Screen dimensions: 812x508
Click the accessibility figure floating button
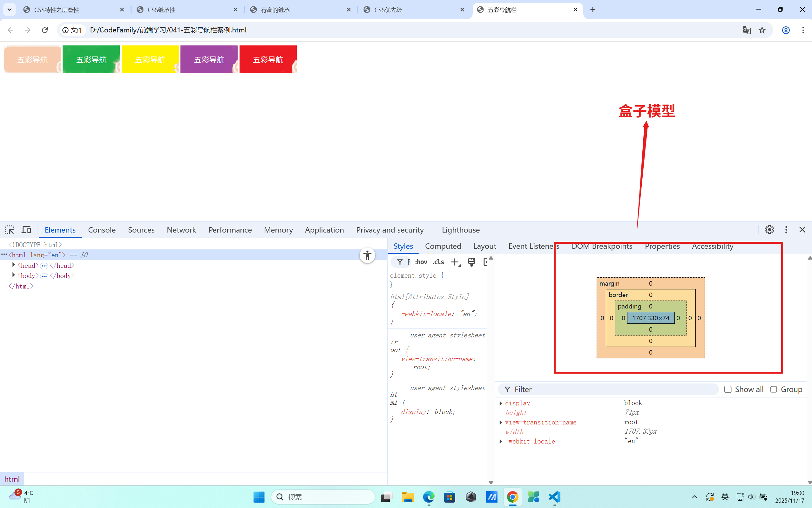point(367,255)
